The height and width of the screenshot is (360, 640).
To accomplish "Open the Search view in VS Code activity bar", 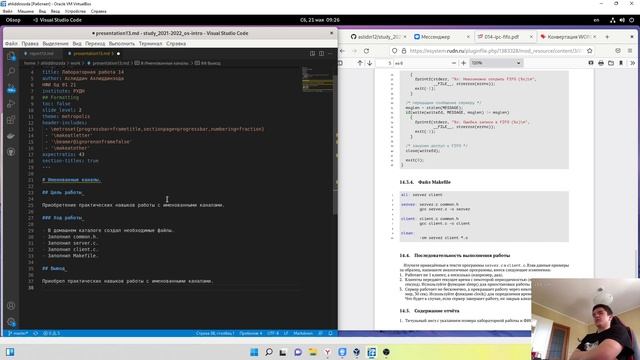I will click(x=11, y=71).
